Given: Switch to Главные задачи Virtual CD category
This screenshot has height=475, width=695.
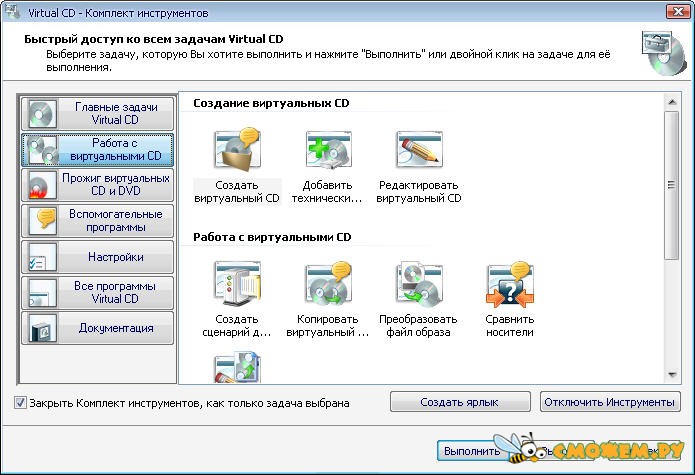Looking at the screenshot, I should click(x=97, y=113).
